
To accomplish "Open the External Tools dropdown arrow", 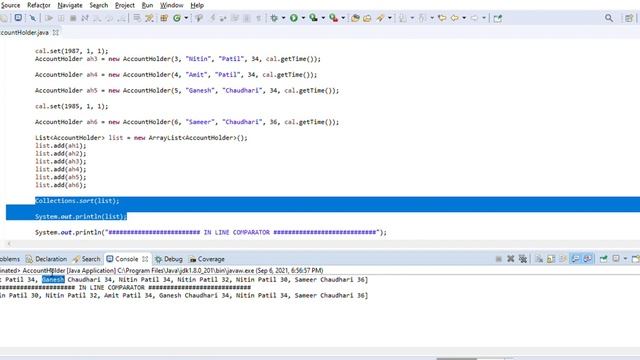I will point(343,18).
